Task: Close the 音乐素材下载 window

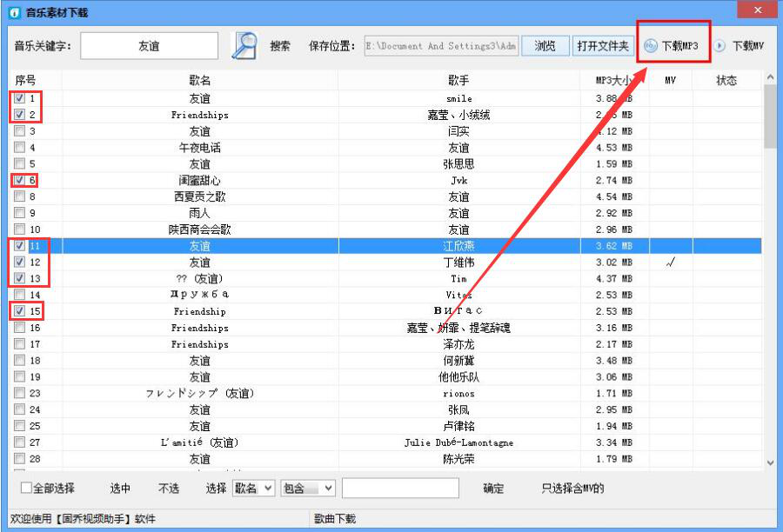Action: pos(758,10)
